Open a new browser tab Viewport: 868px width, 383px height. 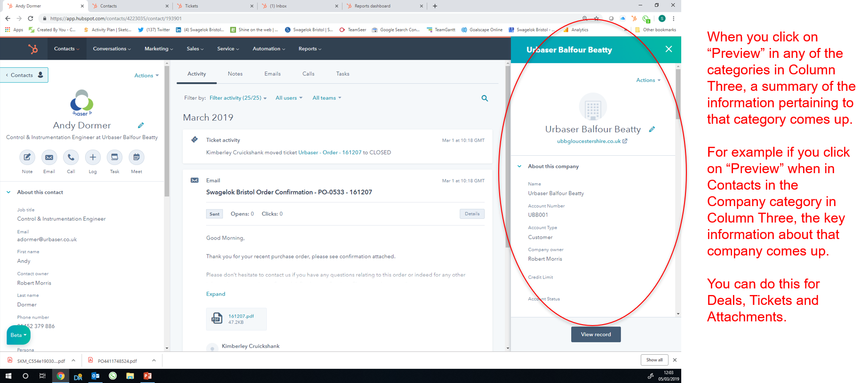pyautogui.click(x=435, y=6)
